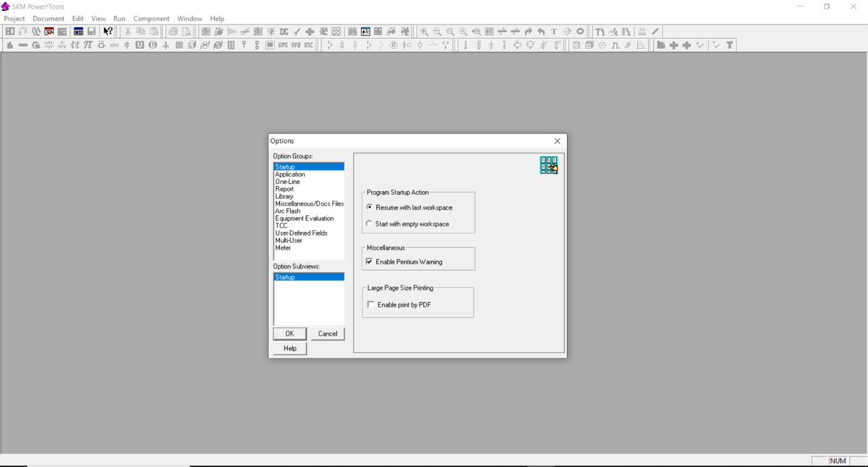Select One-Line option group
The width and height of the screenshot is (868, 467).
pyautogui.click(x=309, y=182)
